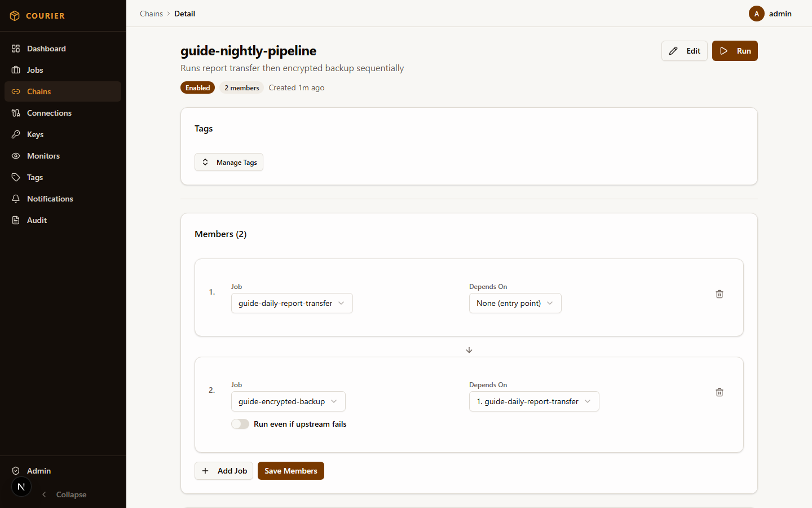Save the chain members
This screenshot has height=508, width=812.
click(x=290, y=471)
